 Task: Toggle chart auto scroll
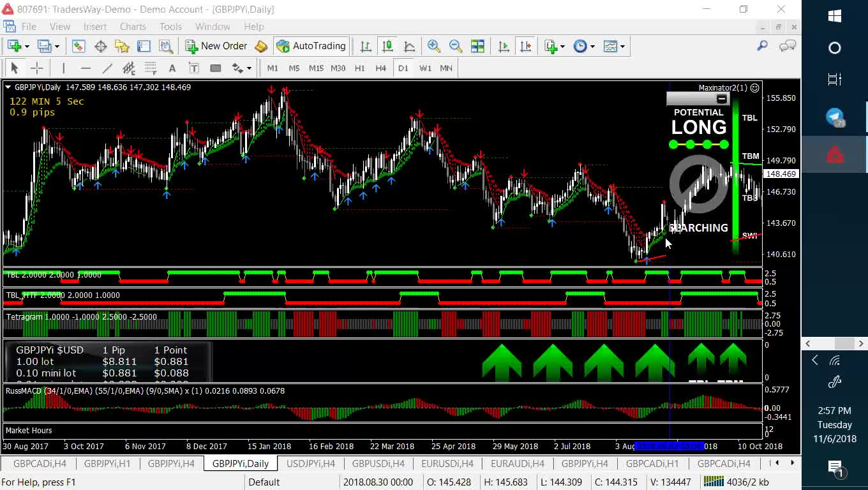[x=504, y=46]
